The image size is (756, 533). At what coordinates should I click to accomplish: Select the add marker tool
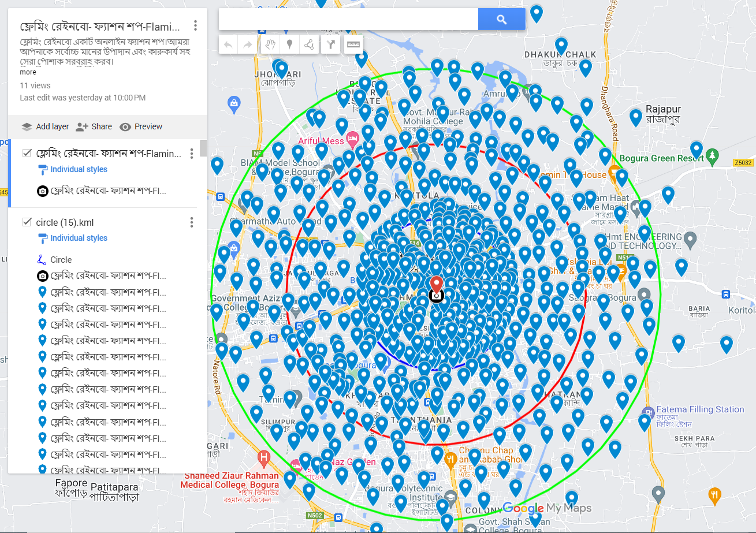pos(289,44)
